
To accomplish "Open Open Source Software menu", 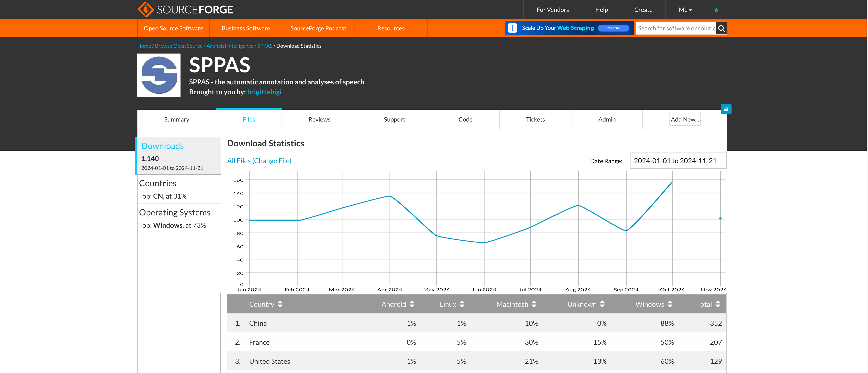I will coord(174,28).
